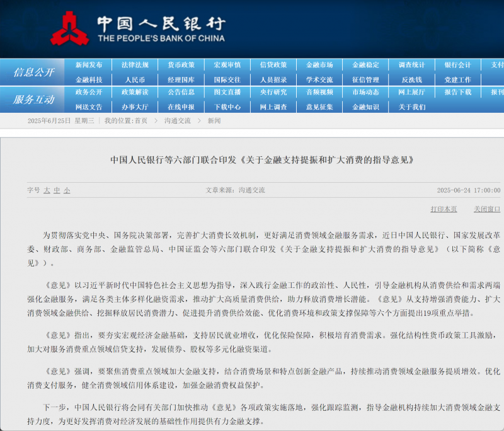Click 金融稳定 navigation item
Image resolution: width=504 pixels, height=431 pixels.
coord(366,65)
